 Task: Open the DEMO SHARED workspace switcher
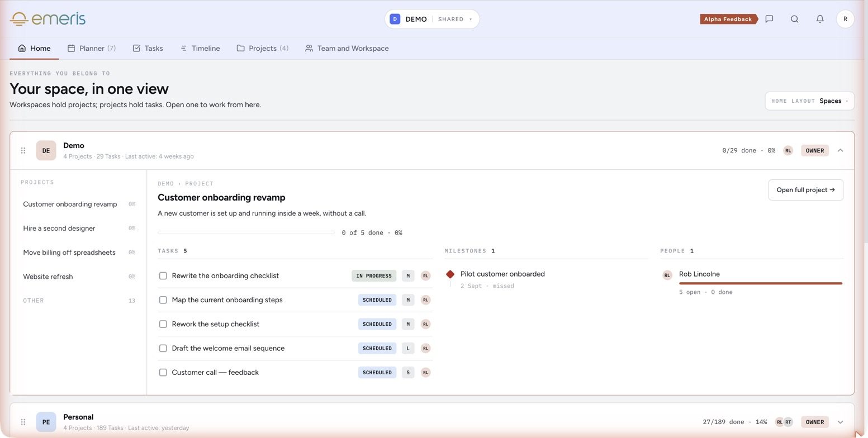pyautogui.click(x=432, y=19)
